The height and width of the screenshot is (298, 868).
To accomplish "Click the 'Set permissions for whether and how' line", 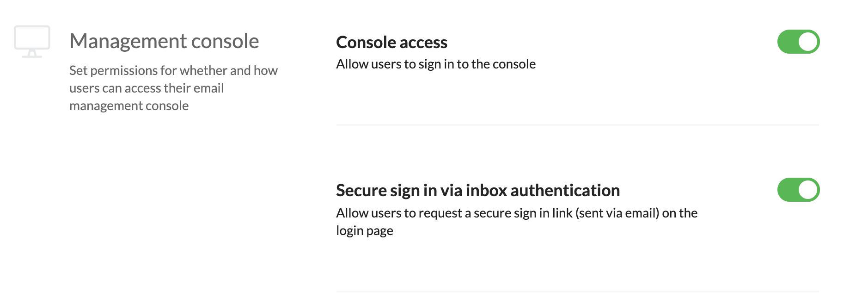I will click(173, 70).
